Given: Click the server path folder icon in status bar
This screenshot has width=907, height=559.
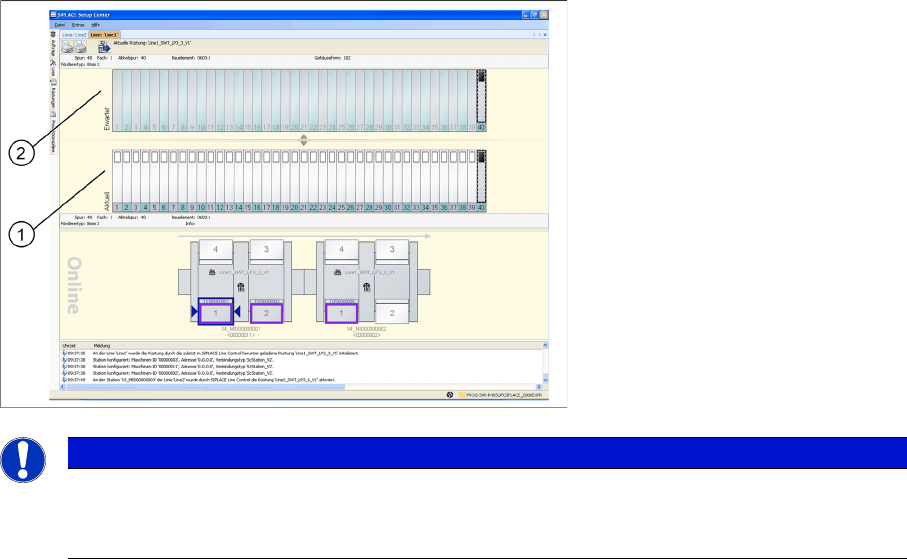Looking at the screenshot, I should click(462, 395).
